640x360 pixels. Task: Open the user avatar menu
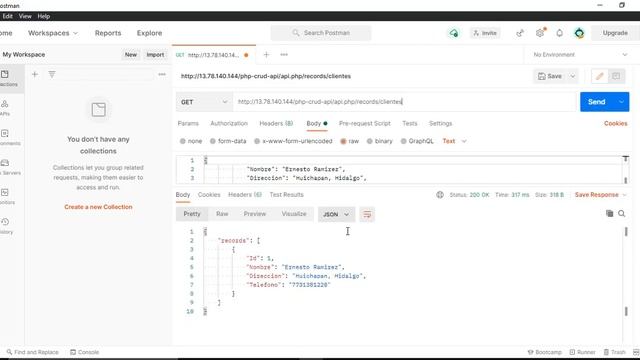579,33
